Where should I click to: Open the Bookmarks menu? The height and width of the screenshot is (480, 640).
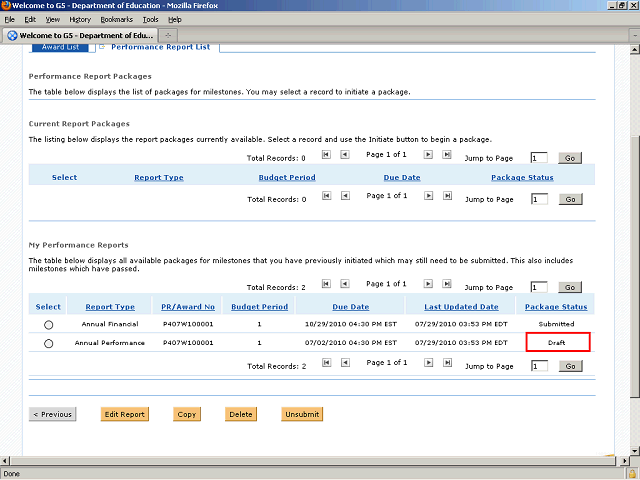click(x=116, y=19)
